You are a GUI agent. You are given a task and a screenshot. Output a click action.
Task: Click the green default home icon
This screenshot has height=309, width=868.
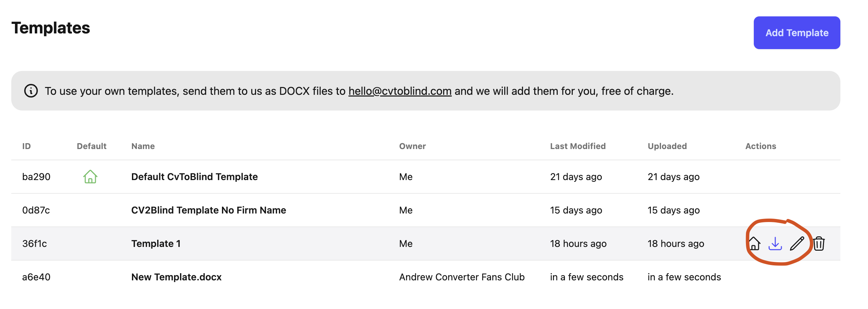click(x=90, y=177)
